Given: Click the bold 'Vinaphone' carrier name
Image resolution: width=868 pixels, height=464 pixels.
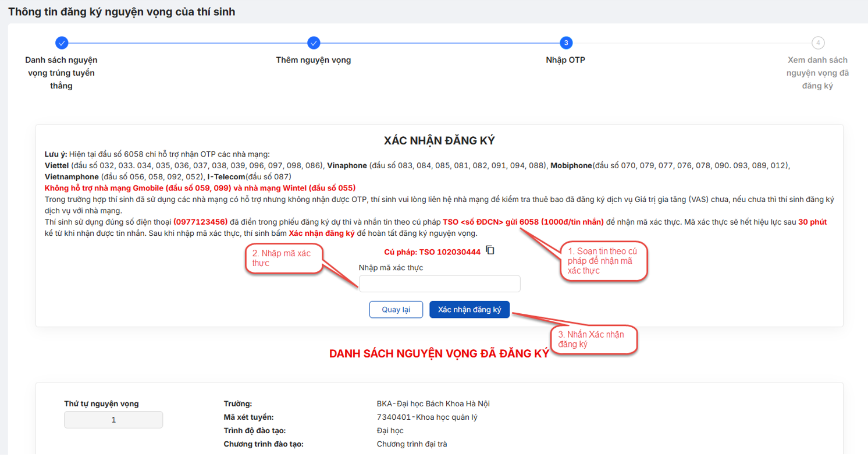Looking at the screenshot, I should [346, 165].
